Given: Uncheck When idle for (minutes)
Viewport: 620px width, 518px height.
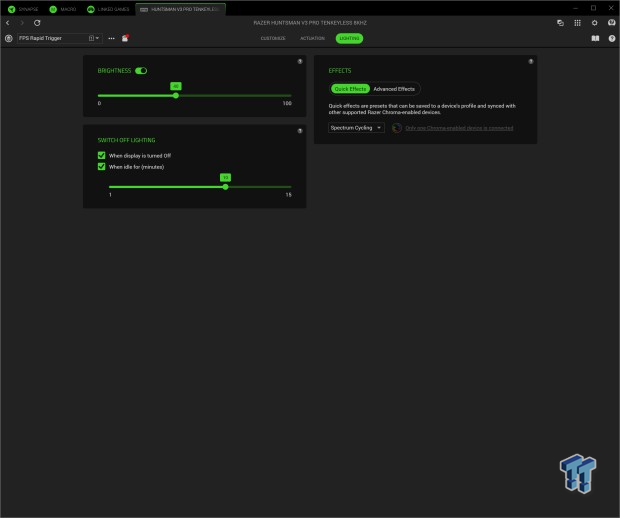Looking at the screenshot, I should pos(102,166).
